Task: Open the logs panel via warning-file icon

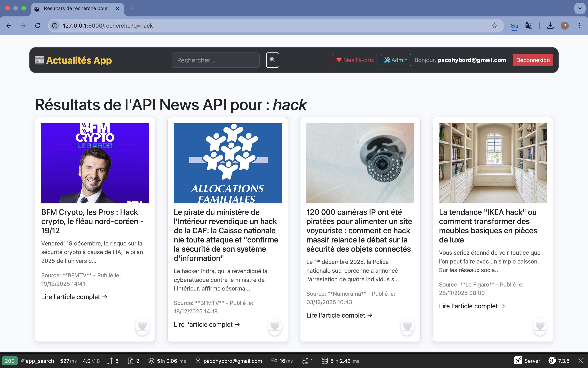Action: point(131,361)
